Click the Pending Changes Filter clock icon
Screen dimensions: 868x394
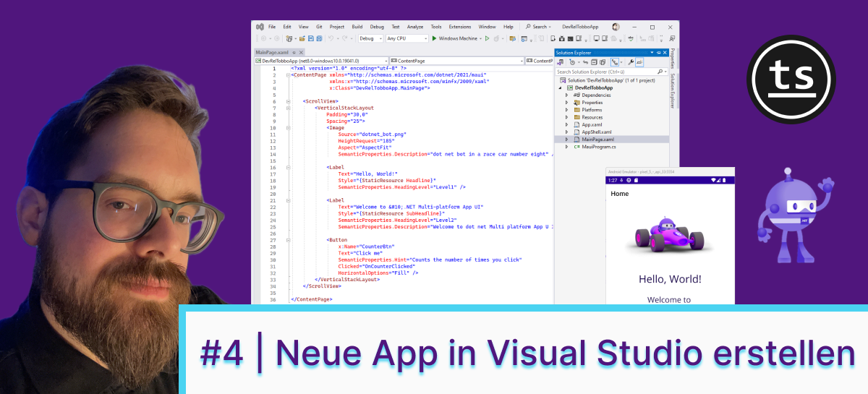[572, 62]
